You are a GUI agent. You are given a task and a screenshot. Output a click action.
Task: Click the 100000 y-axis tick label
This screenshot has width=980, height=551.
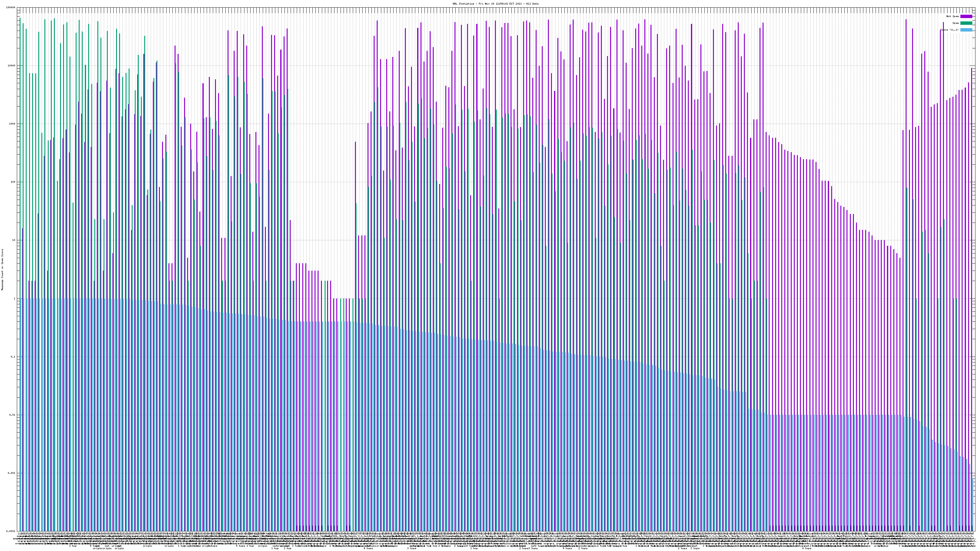pyautogui.click(x=11, y=7)
